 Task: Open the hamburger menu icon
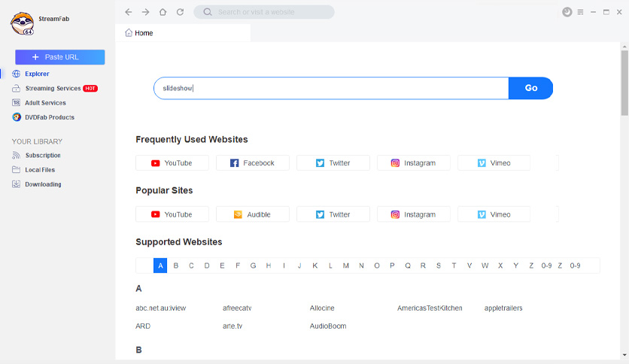[580, 12]
